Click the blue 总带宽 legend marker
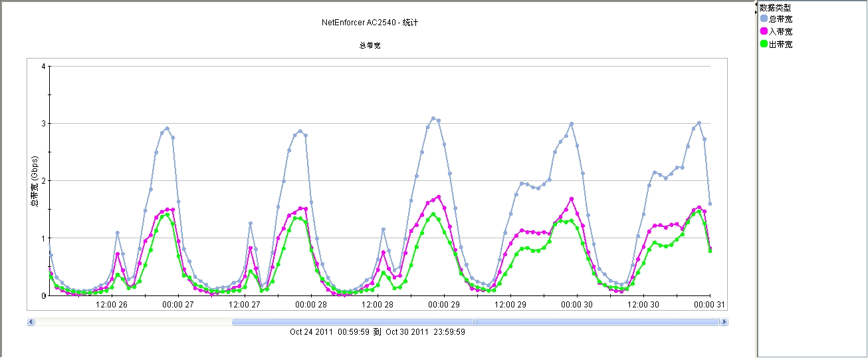The width and height of the screenshot is (868, 358). pos(764,19)
